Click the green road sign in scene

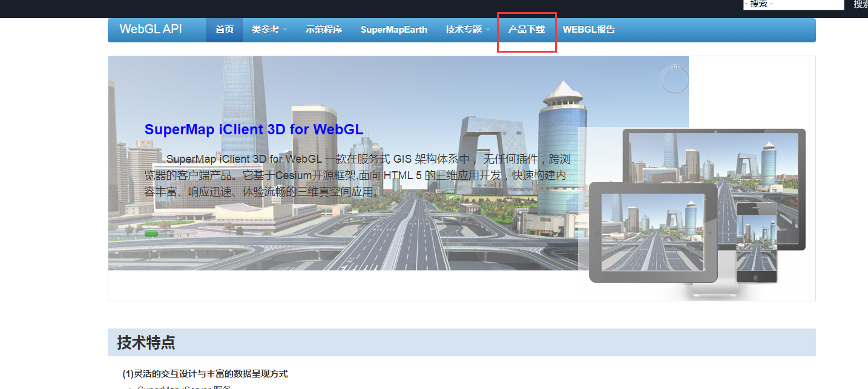coord(151,234)
